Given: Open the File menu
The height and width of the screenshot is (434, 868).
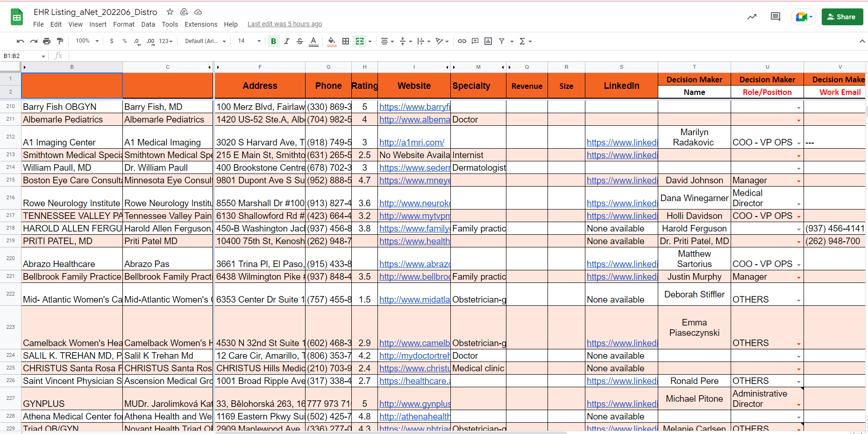Looking at the screenshot, I should (x=39, y=24).
